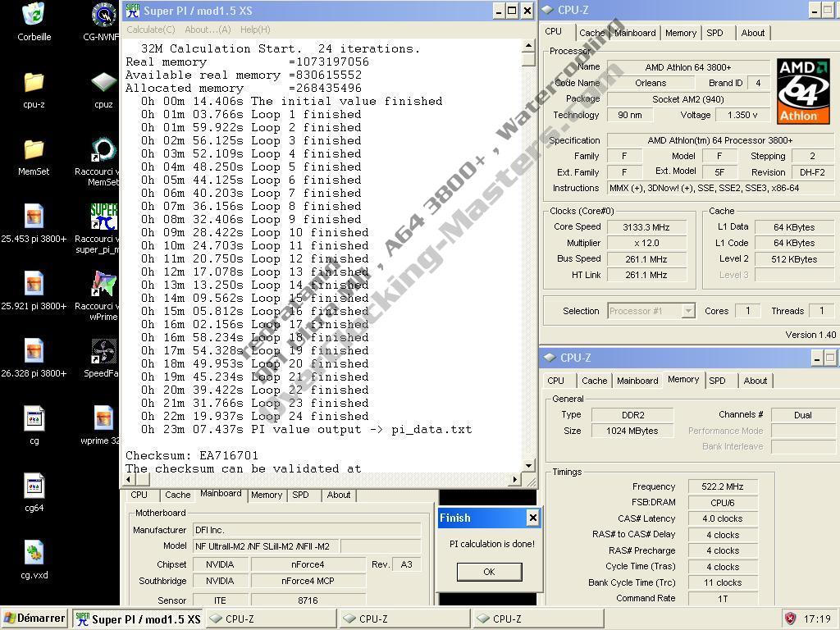Screen dimensions: 840x630
Task: Click the Super PI title bar icon
Action: pyautogui.click(x=132, y=10)
